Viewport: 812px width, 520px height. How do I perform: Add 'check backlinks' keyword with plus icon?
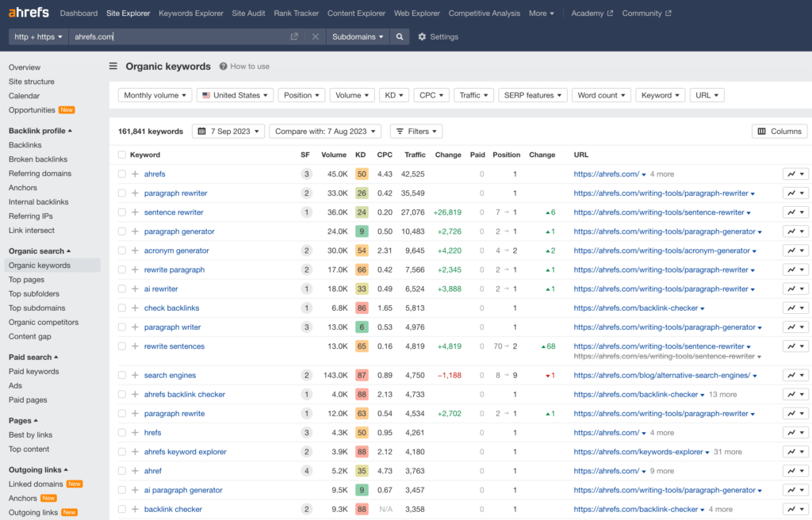coord(135,308)
